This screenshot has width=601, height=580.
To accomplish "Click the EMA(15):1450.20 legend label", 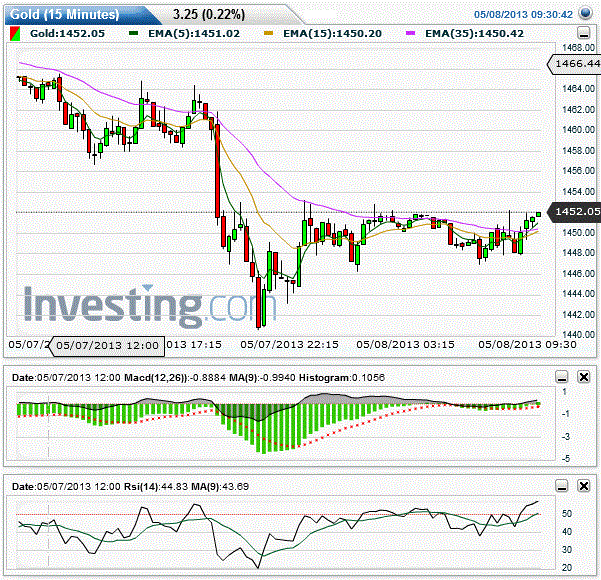I will (332, 33).
